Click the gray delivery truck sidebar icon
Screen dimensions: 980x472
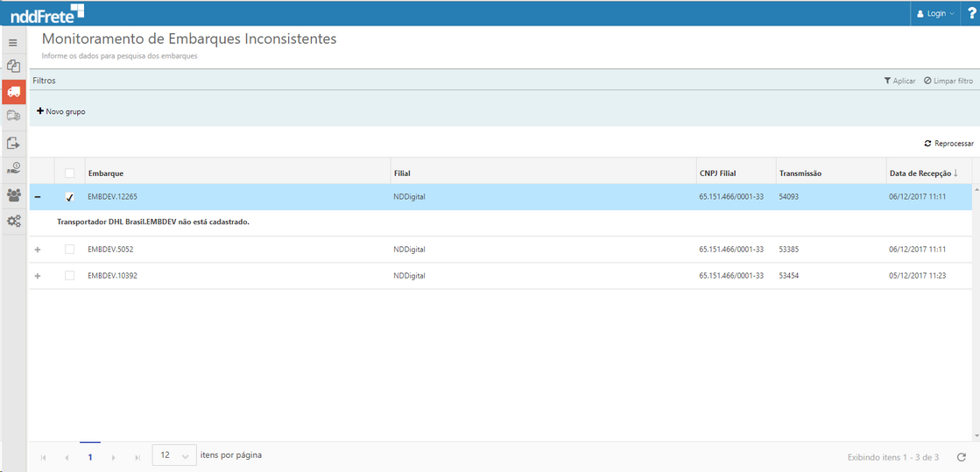tap(13, 116)
